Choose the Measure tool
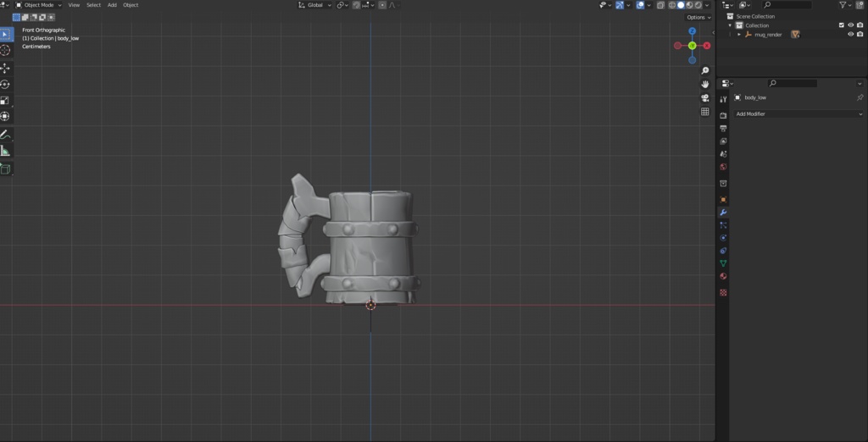Screen dimensions: 868x442 (6, 151)
